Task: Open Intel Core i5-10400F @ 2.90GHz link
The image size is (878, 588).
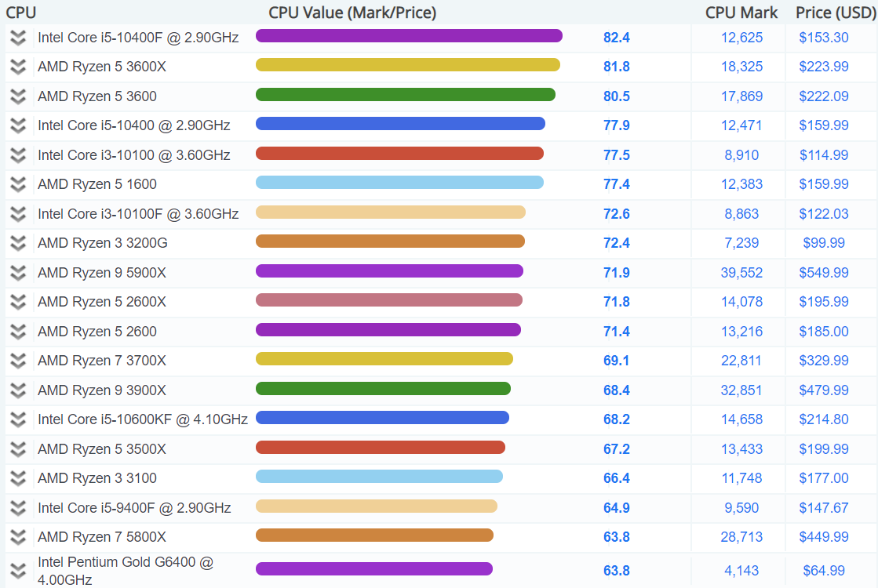Action: tap(138, 38)
